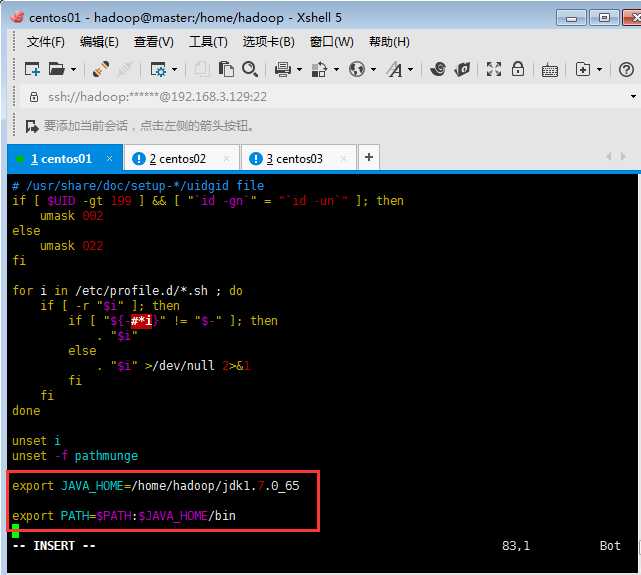Viewport: 641px width, 575px height.
Task: Click the highlighted #*i text
Action: [x=141, y=321]
